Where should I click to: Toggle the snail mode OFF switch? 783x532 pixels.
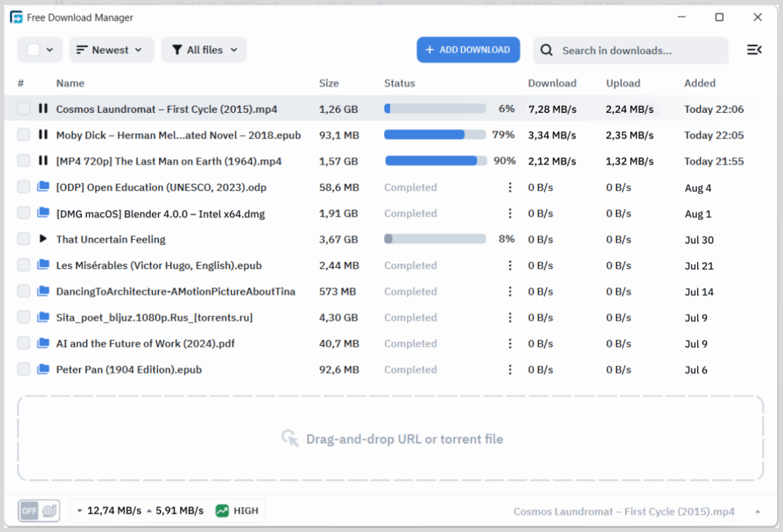pyautogui.click(x=39, y=511)
